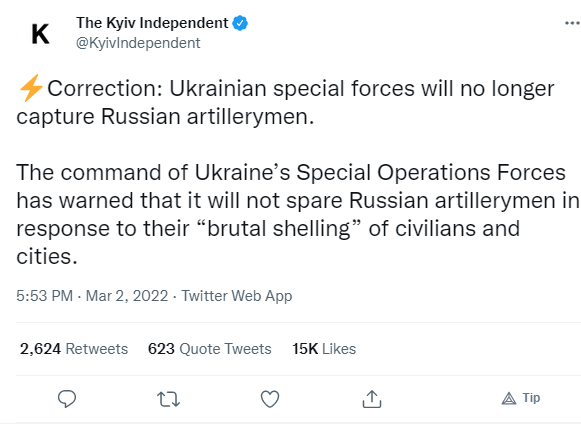View the 2,624 Retweets list
581x425 pixels.
(x=74, y=349)
